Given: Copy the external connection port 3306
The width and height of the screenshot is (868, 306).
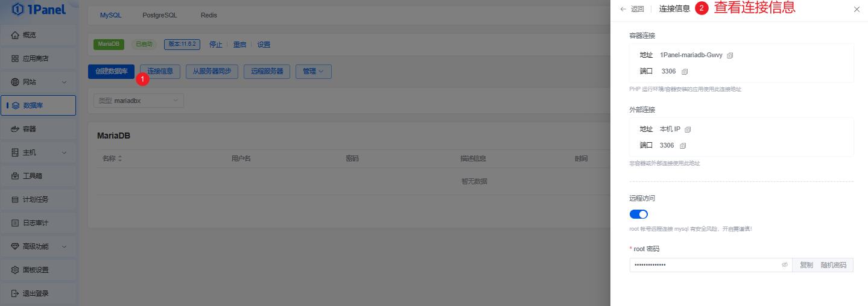Looking at the screenshot, I should tap(683, 146).
